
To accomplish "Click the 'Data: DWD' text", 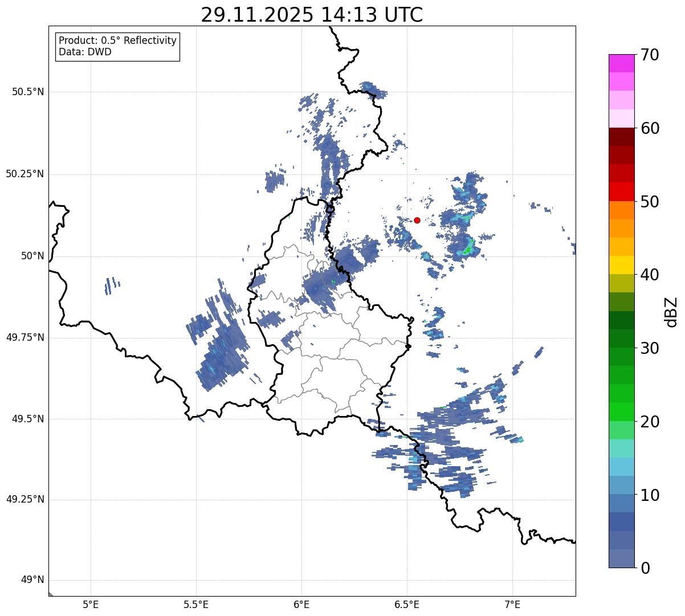I will pyautogui.click(x=85, y=52).
